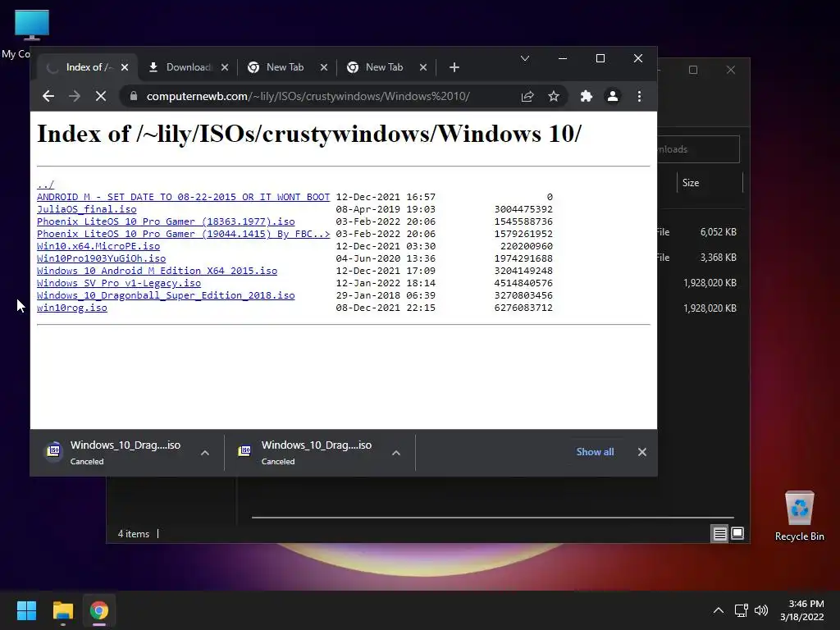This screenshot has width=840, height=630.
Task: Share this page icon in address bar
Action: coord(527,97)
